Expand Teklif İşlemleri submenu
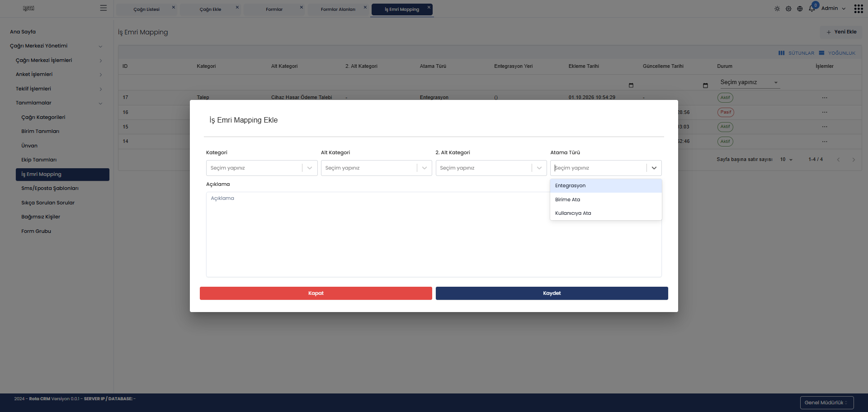Viewport: 868px width, 412px height. 59,89
